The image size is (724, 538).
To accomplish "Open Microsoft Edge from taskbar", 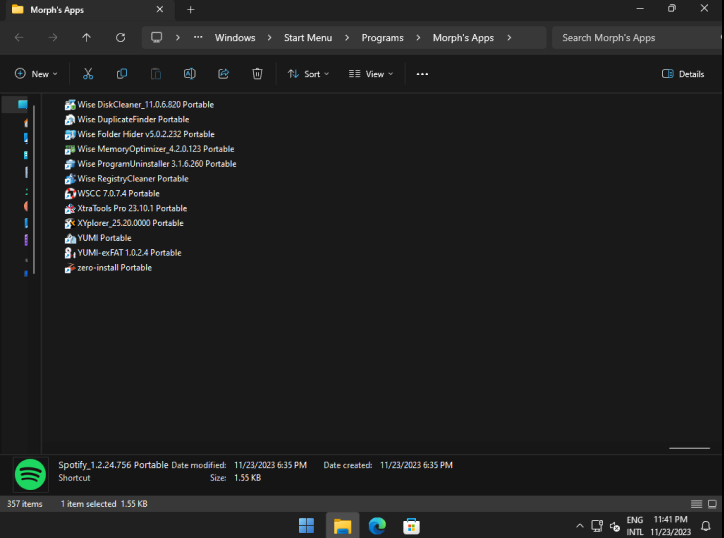I will 377,526.
